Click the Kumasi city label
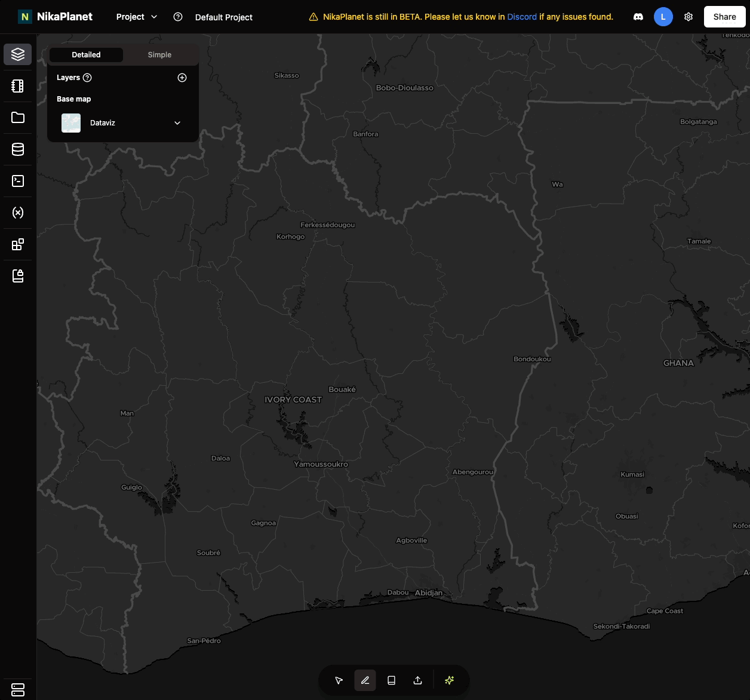The image size is (750, 700). [x=632, y=474]
